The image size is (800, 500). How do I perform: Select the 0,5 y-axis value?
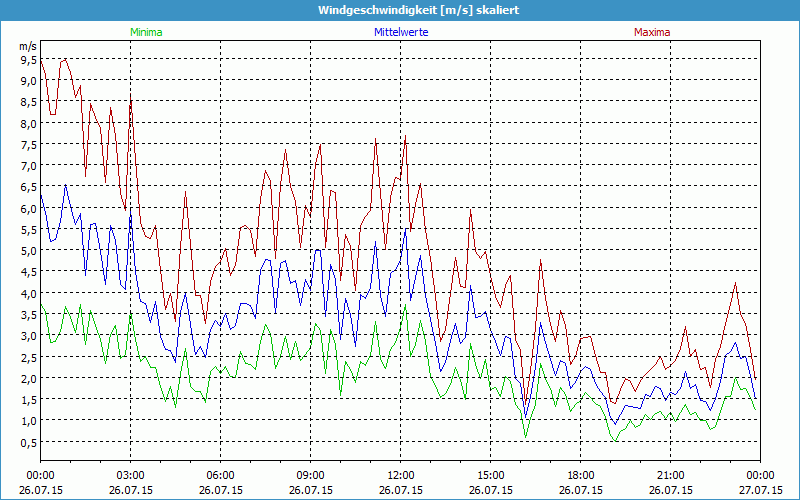[28, 442]
